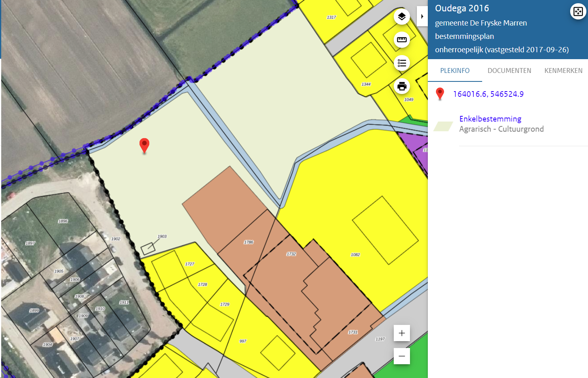Click parcel 1082 on the map
The width and height of the screenshot is (588, 378).
(x=355, y=255)
